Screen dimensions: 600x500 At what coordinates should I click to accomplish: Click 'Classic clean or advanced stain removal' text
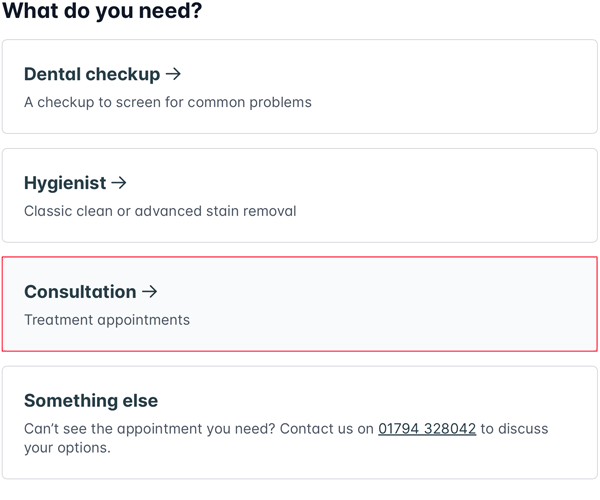[160, 211]
